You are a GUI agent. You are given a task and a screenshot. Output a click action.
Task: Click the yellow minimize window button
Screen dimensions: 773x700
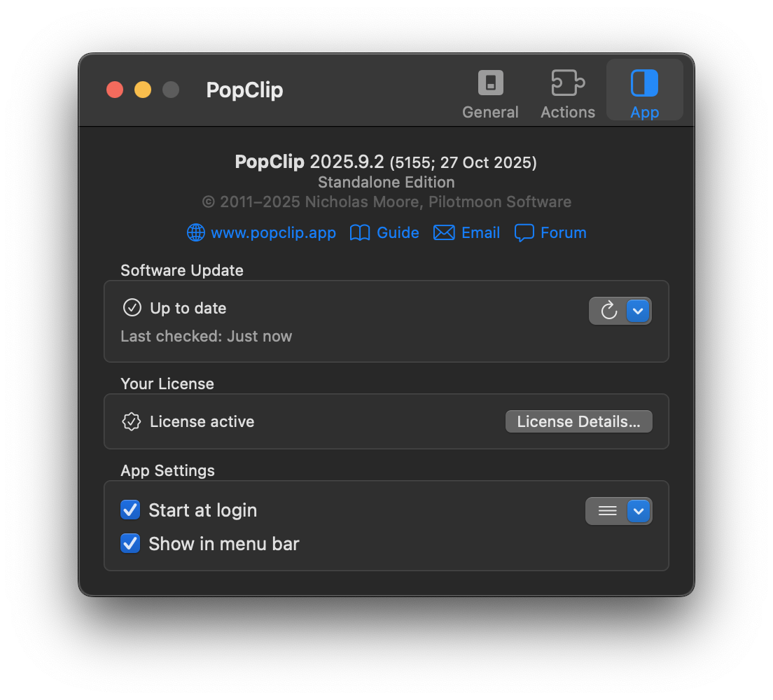(x=143, y=90)
